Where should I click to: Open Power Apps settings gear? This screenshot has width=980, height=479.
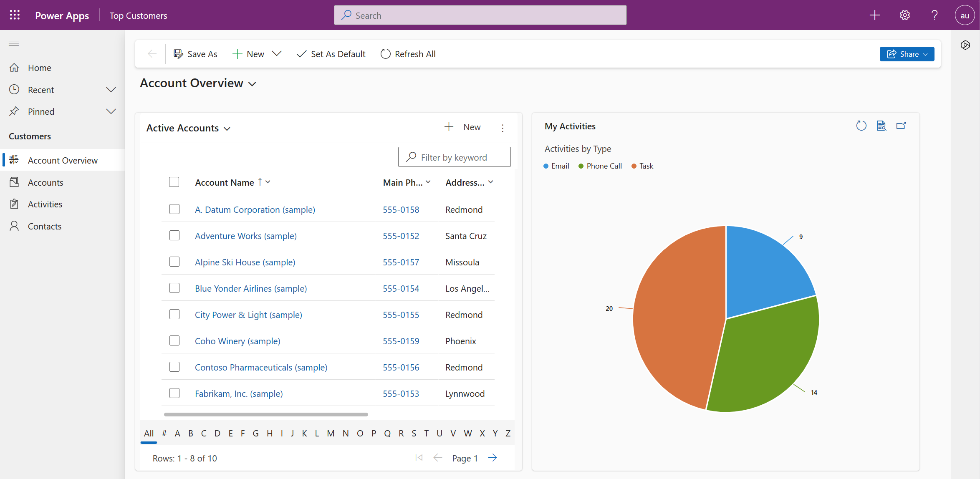(904, 15)
